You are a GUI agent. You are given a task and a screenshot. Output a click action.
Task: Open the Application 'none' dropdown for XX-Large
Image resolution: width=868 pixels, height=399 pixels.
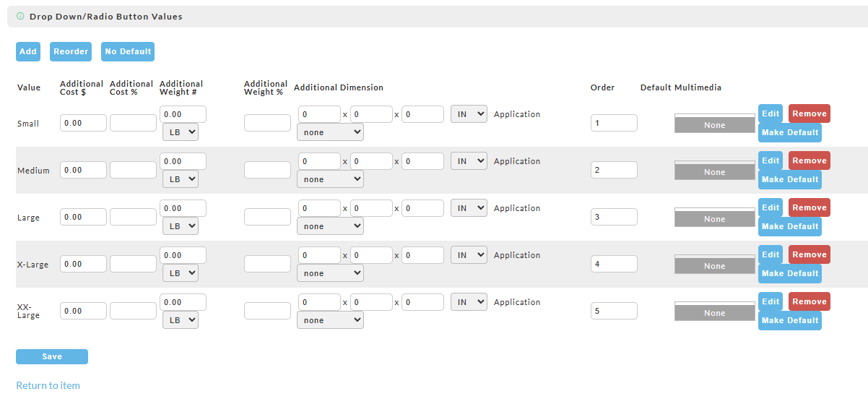tap(330, 320)
